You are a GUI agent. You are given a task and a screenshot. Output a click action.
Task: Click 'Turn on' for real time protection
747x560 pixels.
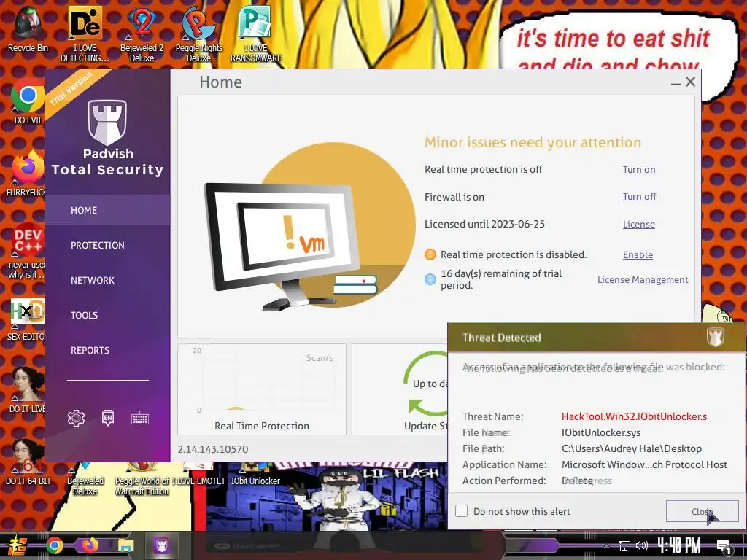(x=639, y=169)
